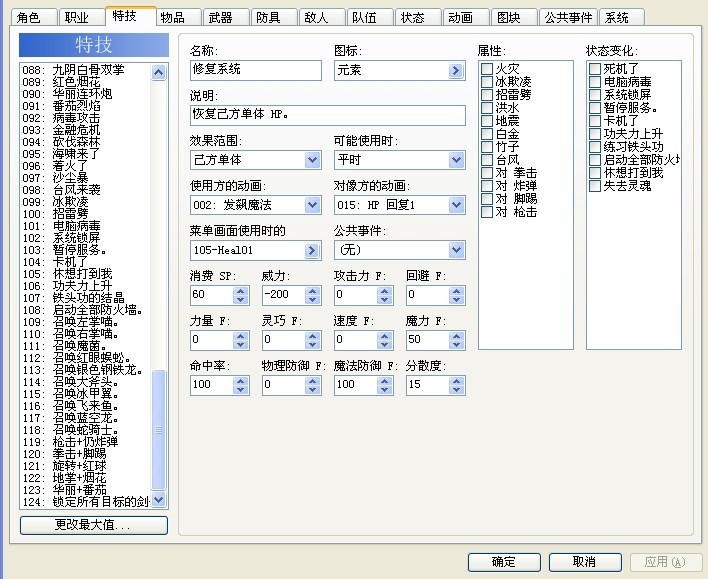Toggle the 电脑病毒 state change box
Viewport: 708px width, 579px height.
click(595, 82)
